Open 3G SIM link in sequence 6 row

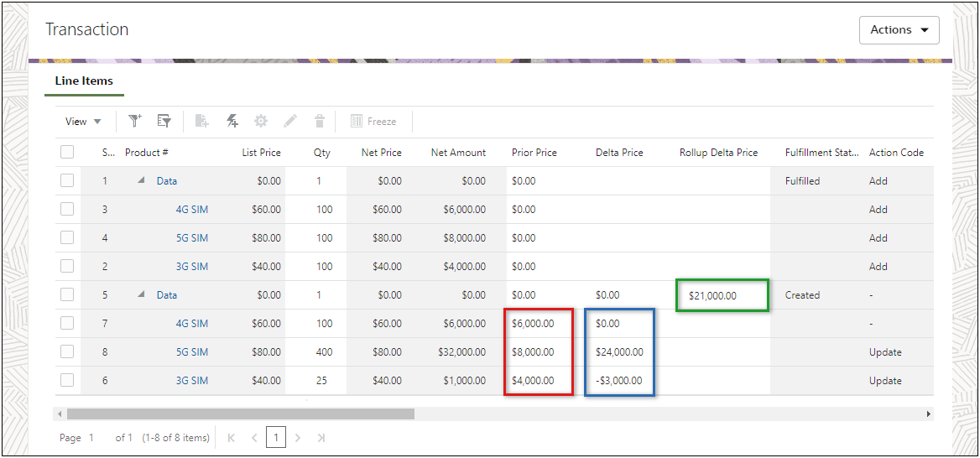click(x=192, y=381)
